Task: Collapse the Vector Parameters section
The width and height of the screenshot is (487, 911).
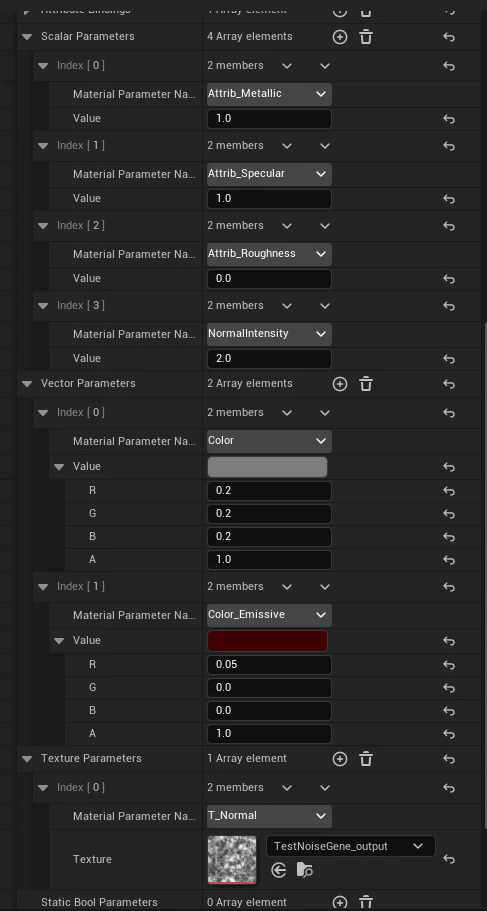Action: 27,383
